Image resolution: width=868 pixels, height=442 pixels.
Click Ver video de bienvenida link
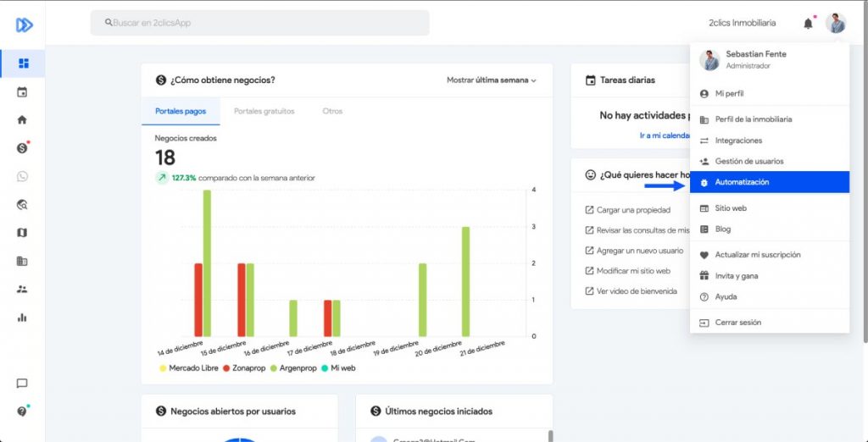tap(631, 291)
